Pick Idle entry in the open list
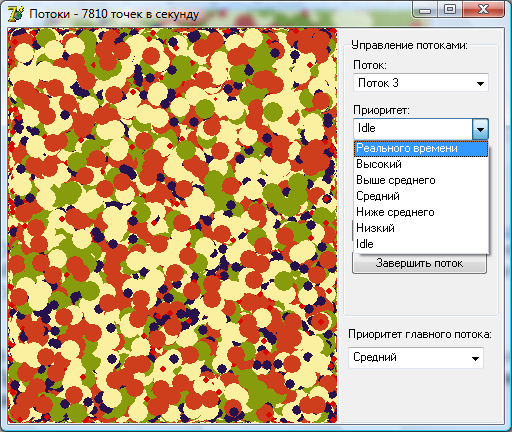The image size is (512, 432). (x=421, y=244)
